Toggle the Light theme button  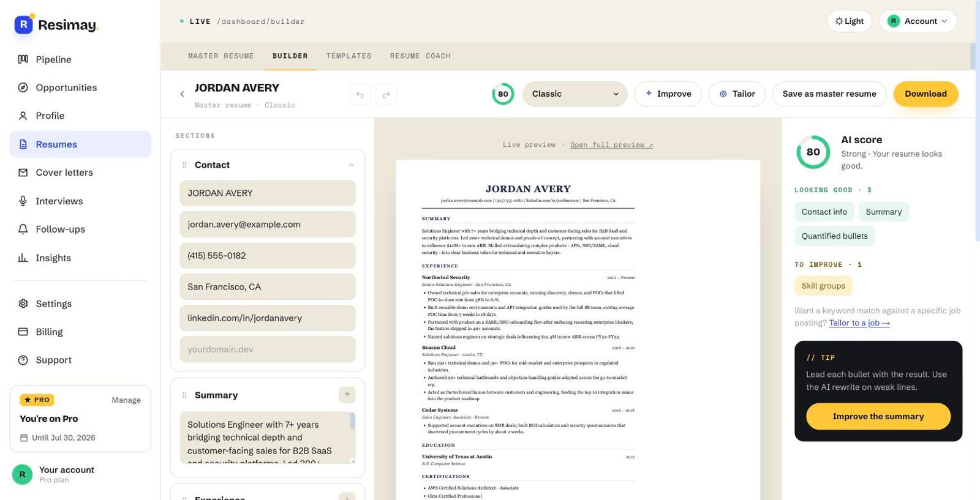[850, 21]
